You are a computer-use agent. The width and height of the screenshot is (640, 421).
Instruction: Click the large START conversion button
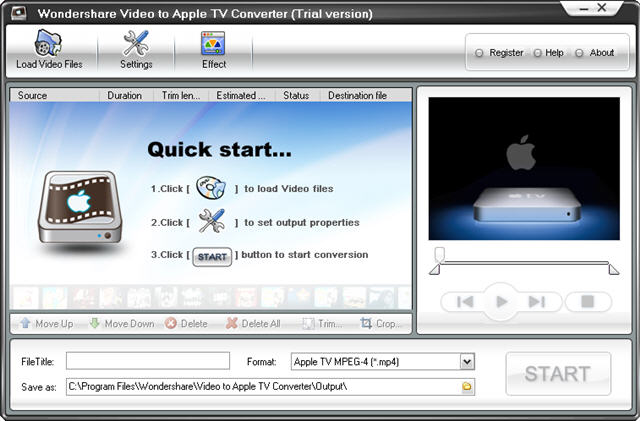[x=558, y=374]
